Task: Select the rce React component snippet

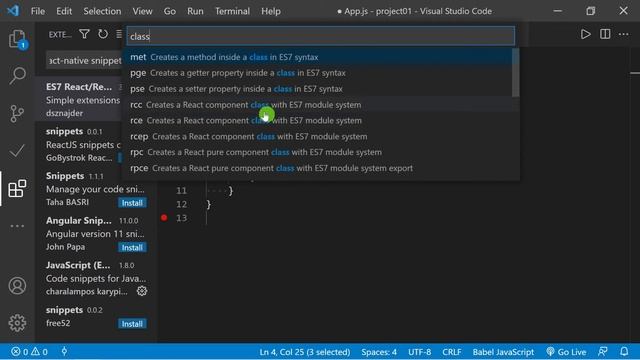Action: click(318, 121)
